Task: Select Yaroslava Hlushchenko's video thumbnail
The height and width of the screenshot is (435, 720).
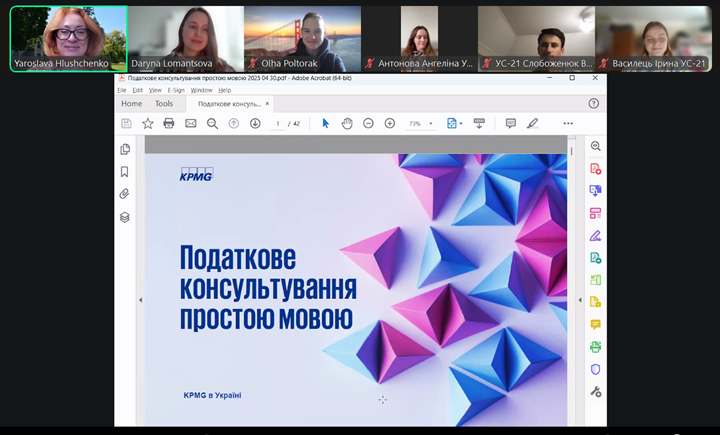Action: (x=69, y=39)
